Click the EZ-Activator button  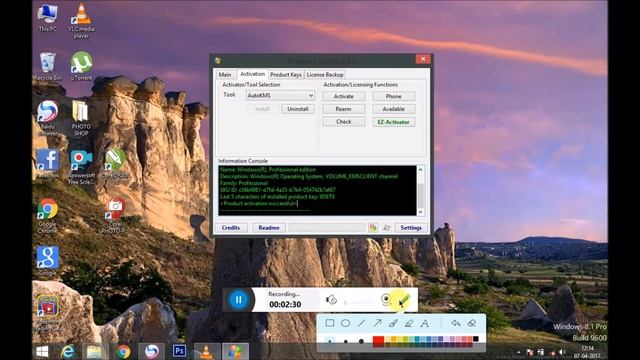[x=393, y=122]
